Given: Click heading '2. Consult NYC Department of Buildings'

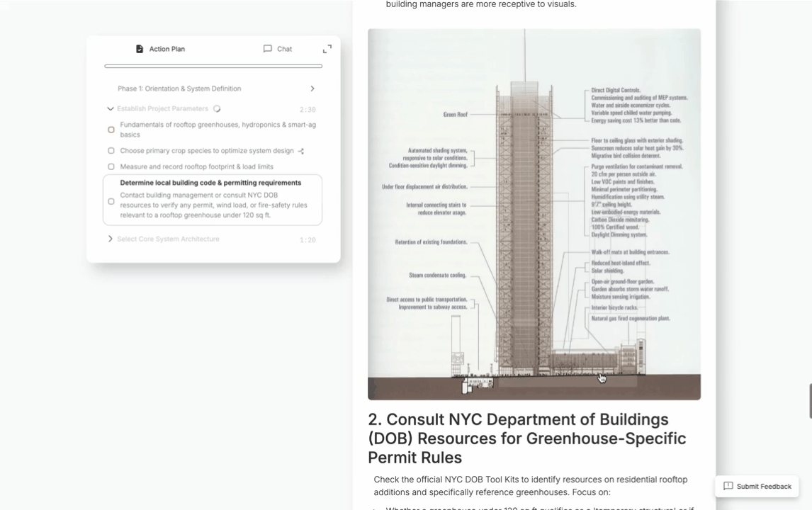Looking at the screenshot, I should pyautogui.click(x=526, y=438).
